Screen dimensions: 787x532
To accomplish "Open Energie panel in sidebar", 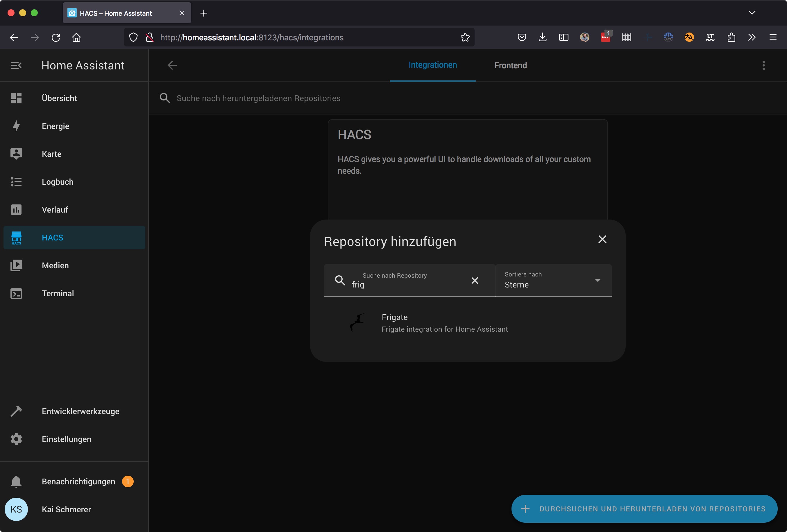I will coord(55,126).
